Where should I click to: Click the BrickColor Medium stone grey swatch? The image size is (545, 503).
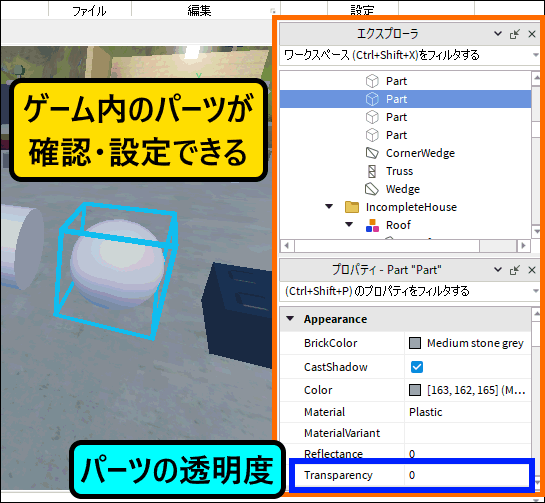(x=415, y=343)
